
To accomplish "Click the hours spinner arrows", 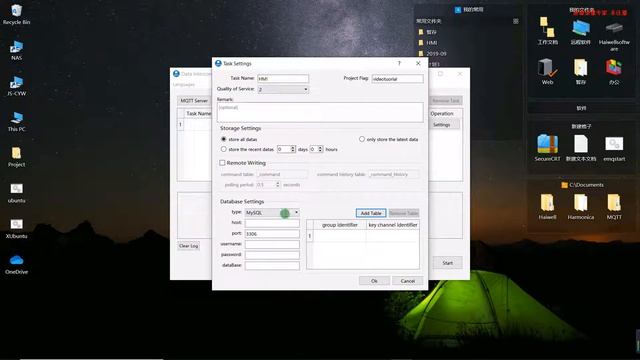I will coord(320,149).
